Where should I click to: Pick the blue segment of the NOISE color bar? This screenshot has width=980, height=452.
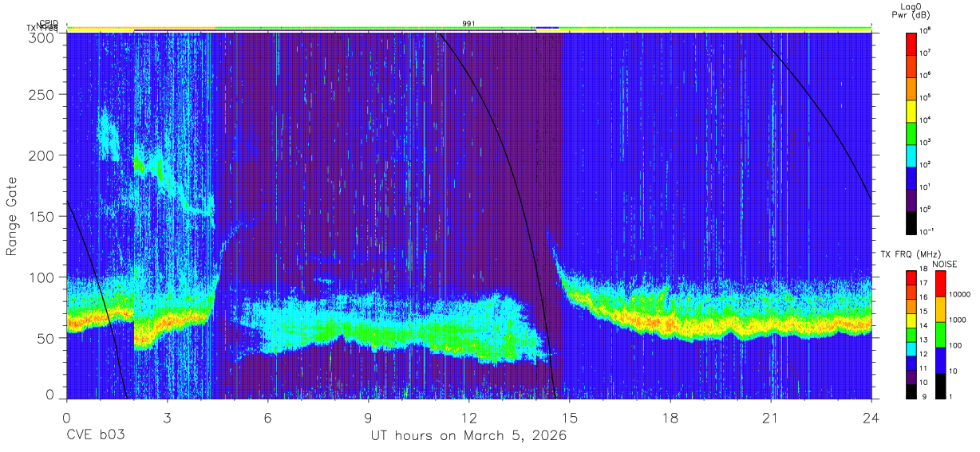pos(940,360)
